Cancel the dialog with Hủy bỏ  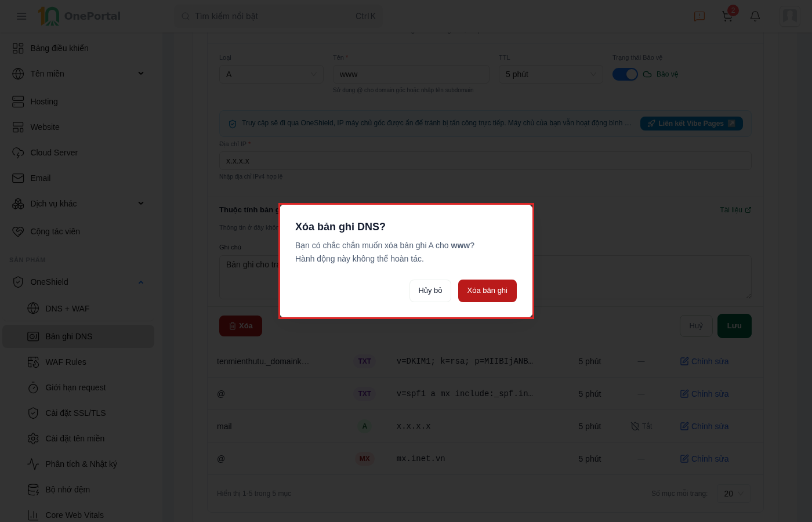coord(430,291)
